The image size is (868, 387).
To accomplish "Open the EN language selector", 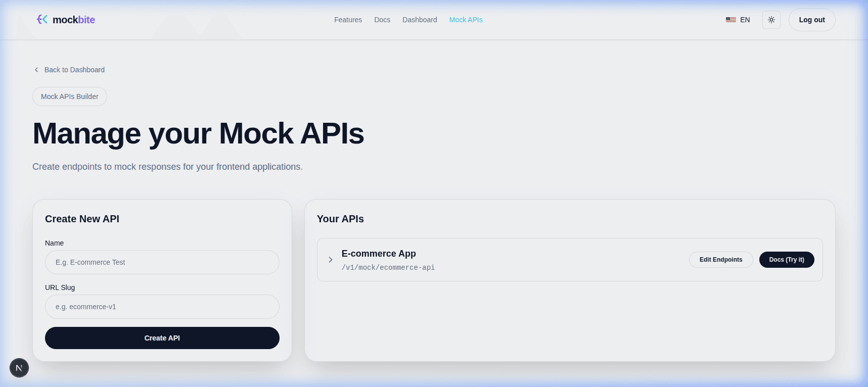I will click(738, 20).
